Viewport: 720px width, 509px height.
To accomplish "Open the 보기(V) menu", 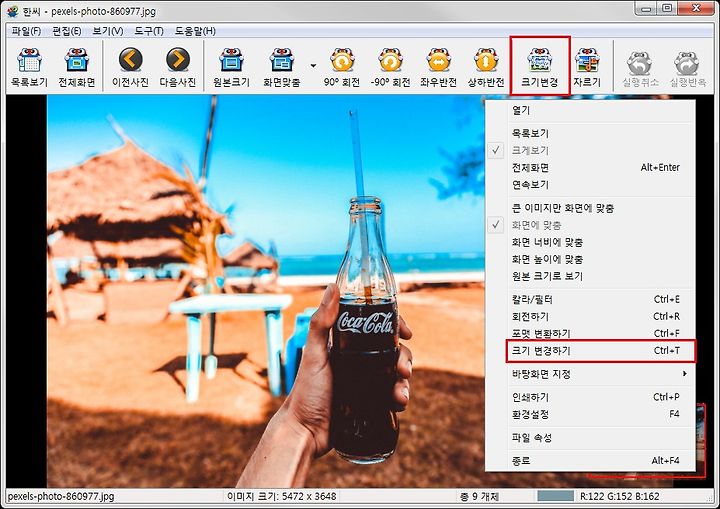I will coord(108,31).
